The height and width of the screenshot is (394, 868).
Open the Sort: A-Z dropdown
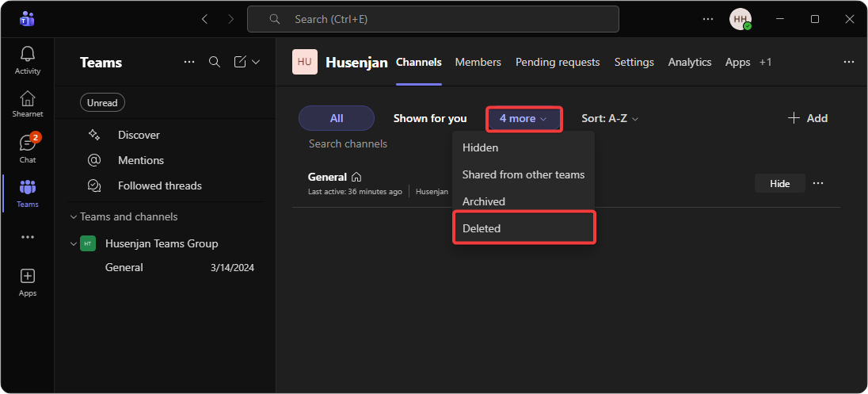click(609, 118)
